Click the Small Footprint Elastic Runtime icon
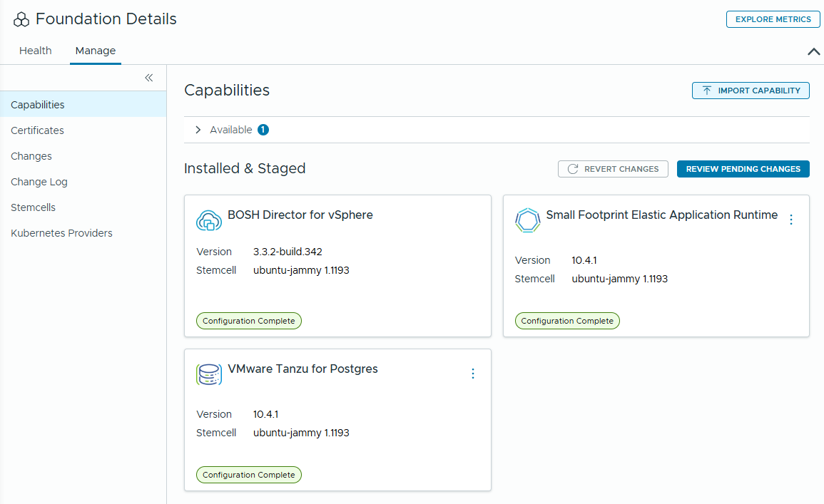824x504 pixels. point(528,220)
